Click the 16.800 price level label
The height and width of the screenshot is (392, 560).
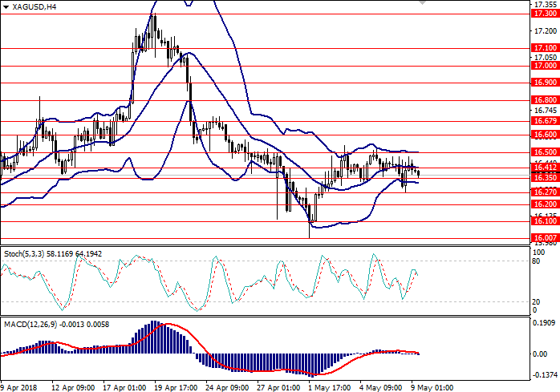[545, 100]
